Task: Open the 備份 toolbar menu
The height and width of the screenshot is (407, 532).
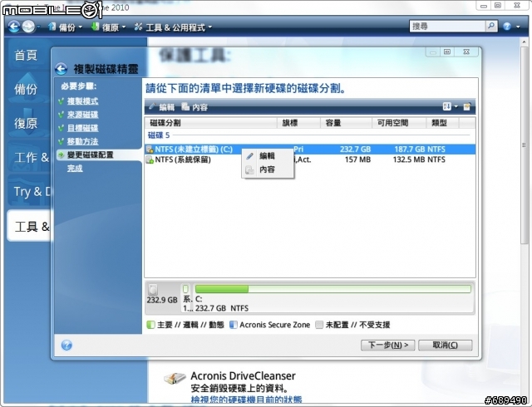Action: tap(65, 27)
